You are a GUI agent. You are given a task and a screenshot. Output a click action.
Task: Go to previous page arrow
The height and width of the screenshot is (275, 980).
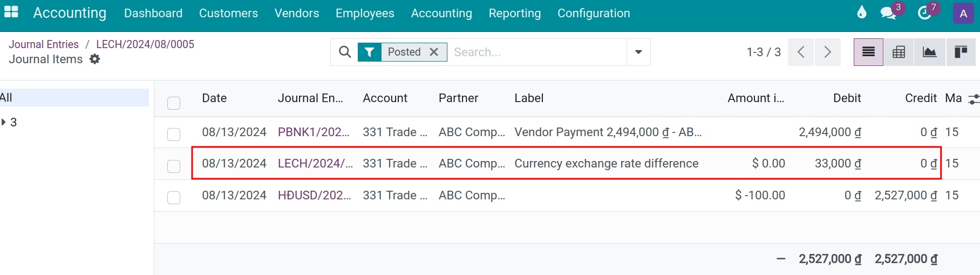click(801, 52)
